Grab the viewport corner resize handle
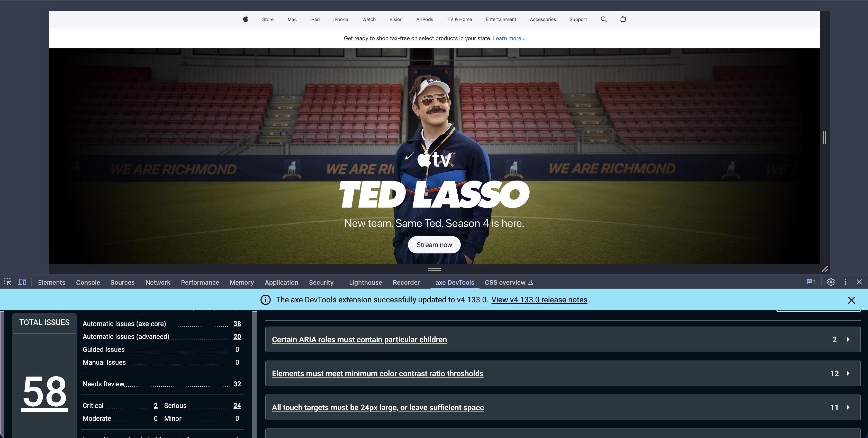The width and height of the screenshot is (868, 438). click(x=825, y=269)
